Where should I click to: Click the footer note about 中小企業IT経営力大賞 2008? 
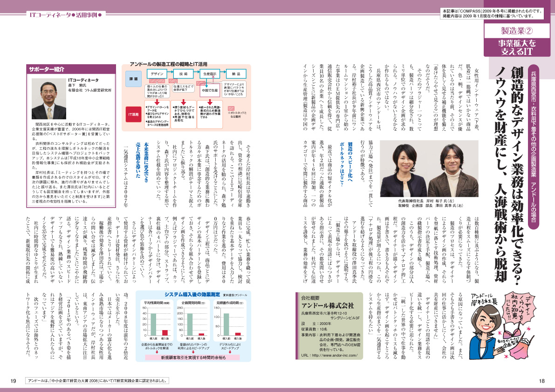97,381
